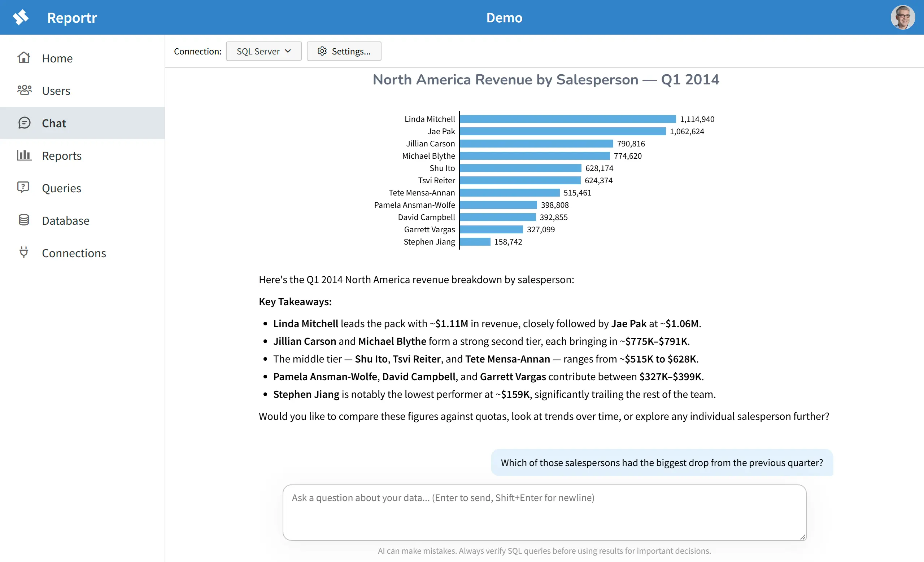Viewport: 924px width, 562px height.
Task: Open the Settings... button
Action: 344,51
